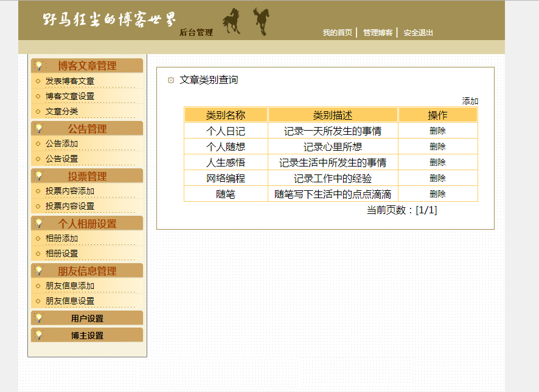Open 公告设置 in sidebar
The height and width of the screenshot is (392, 539).
tap(62, 159)
